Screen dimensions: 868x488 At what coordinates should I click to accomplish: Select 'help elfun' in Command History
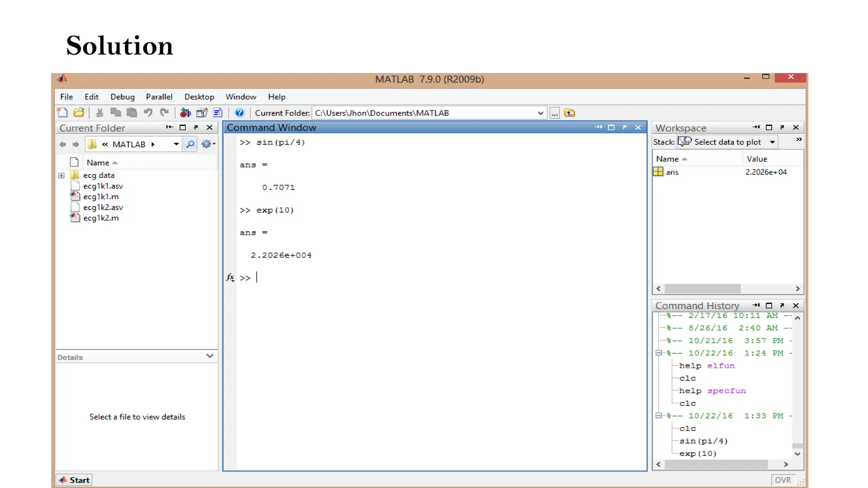707,366
